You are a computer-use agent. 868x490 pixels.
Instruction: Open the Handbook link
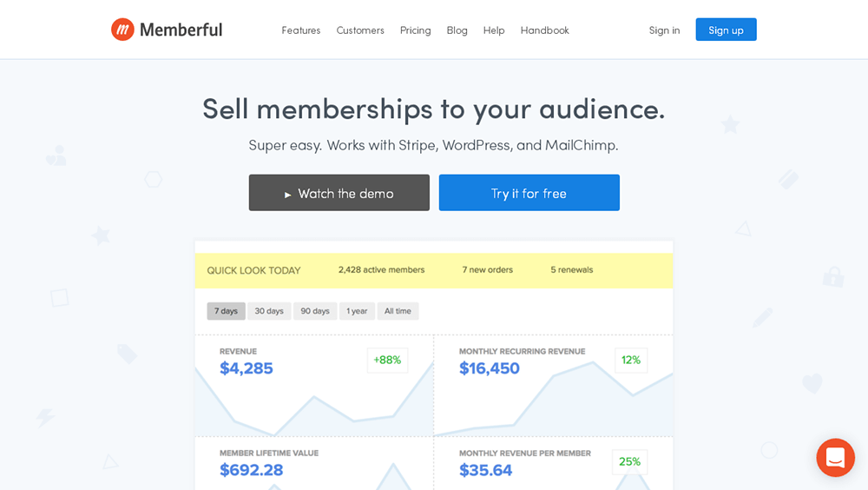click(544, 30)
